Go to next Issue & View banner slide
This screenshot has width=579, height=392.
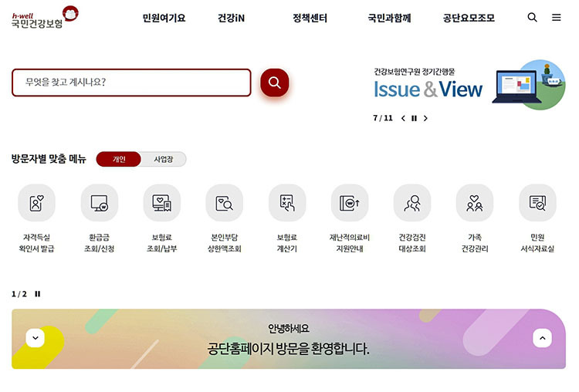coord(425,119)
